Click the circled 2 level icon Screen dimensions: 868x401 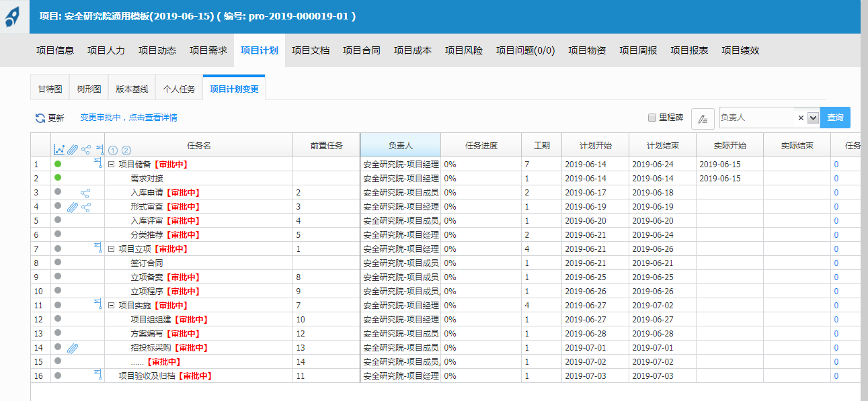tap(126, 150)
